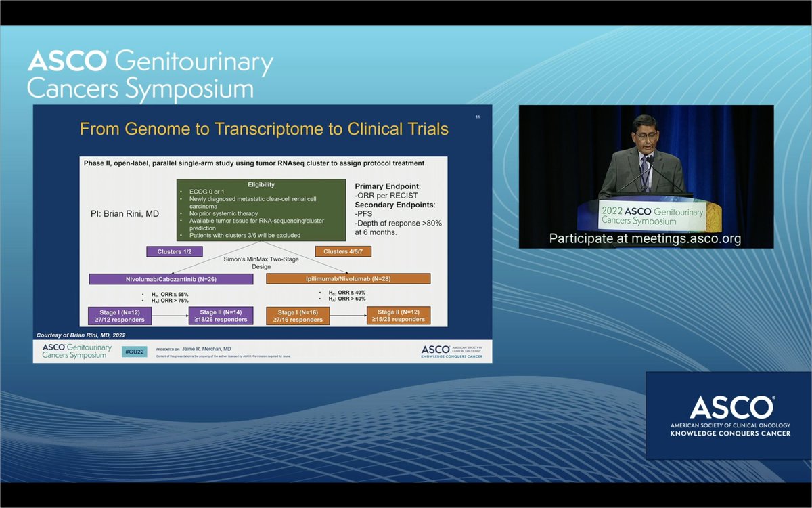This screenshot has width=812, height=508.
Task: Click 'Courtesy of Brian Rini, MD, 2022' credit
Action: click(81, 335)
